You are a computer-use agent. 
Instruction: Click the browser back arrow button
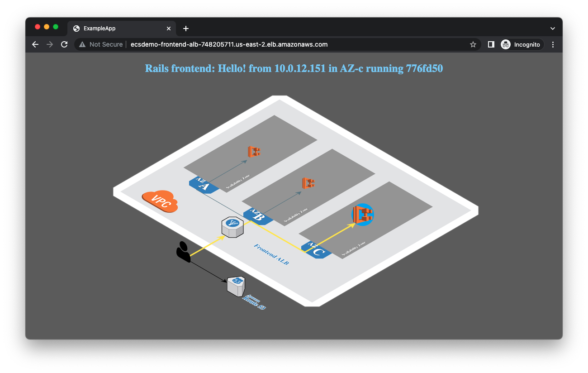tap(35, 44)
